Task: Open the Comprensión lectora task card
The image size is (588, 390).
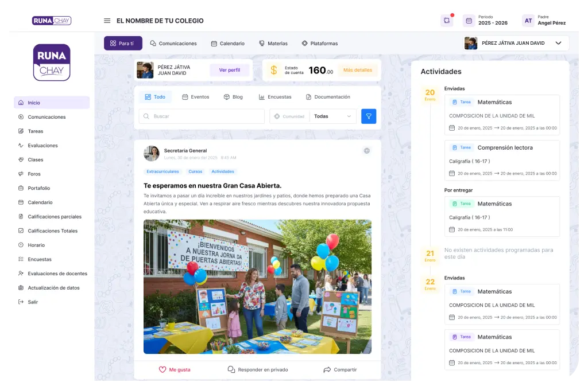Action: click(x=502, y=160)
